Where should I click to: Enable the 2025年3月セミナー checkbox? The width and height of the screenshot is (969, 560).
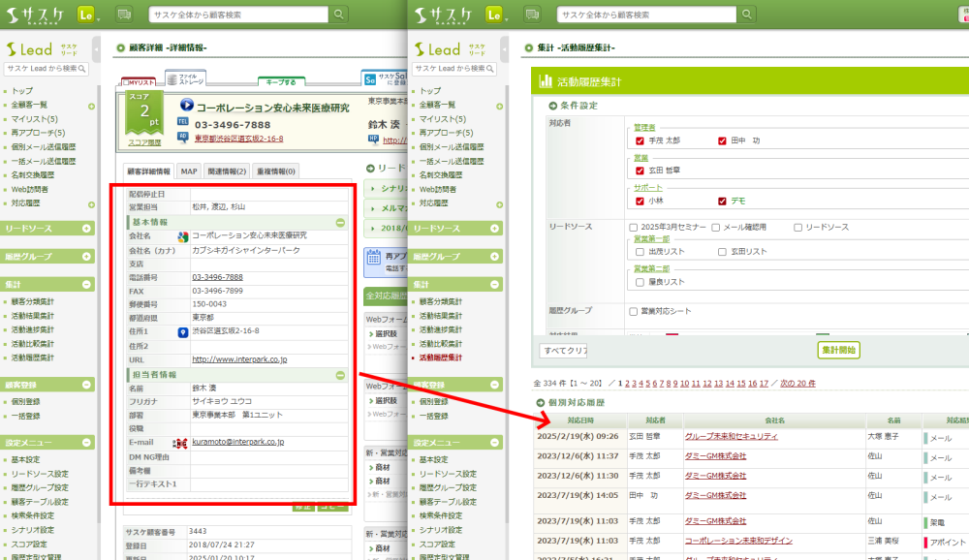pyautogui.click(x=633, y=227)
